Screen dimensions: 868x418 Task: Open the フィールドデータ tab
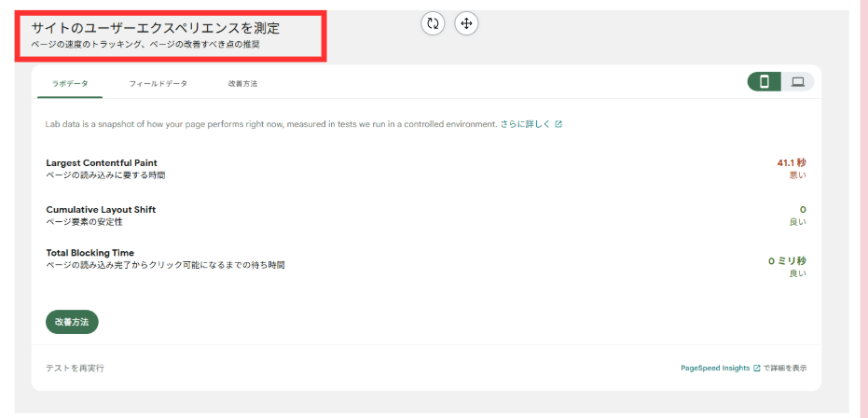[158, 84]
